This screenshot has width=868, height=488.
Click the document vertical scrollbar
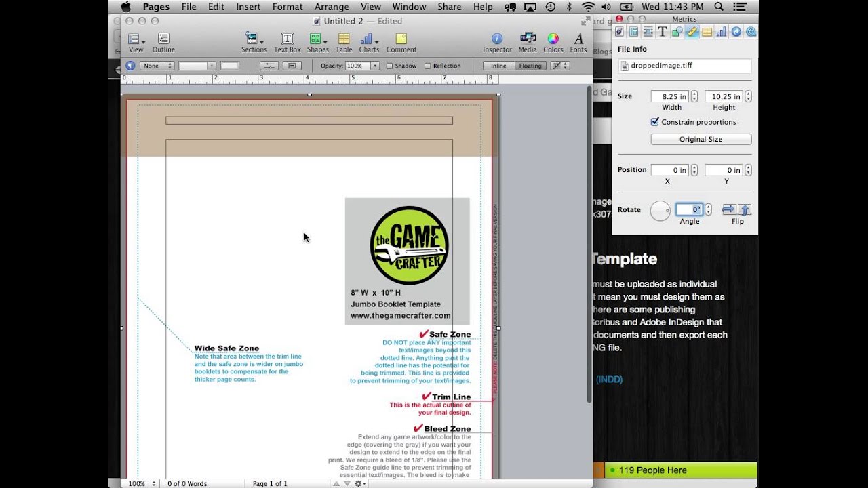pos(589,244)
